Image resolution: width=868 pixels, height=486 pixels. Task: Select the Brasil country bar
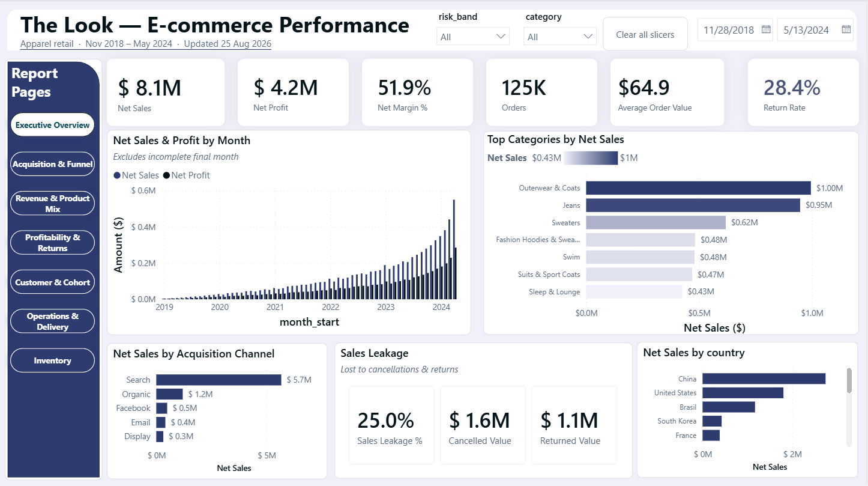[728, 407]
